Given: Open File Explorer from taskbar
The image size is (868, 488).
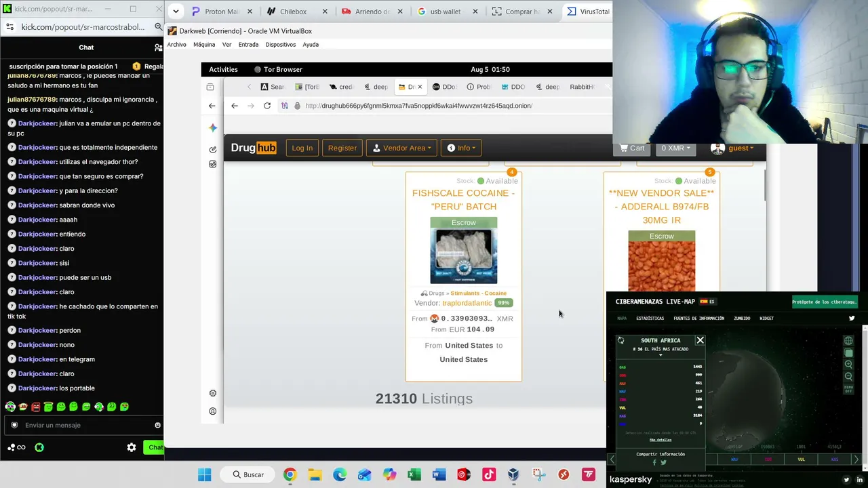Looking at the screenshot, I should 315,474.
